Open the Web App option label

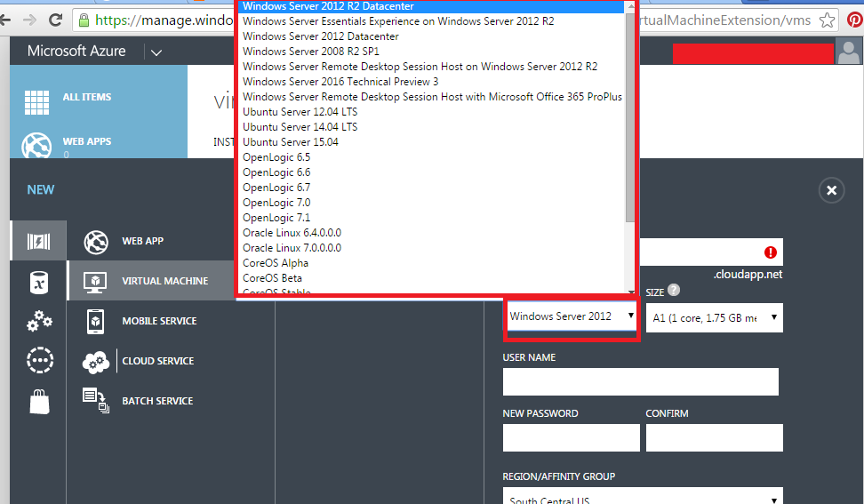[143, 241]
